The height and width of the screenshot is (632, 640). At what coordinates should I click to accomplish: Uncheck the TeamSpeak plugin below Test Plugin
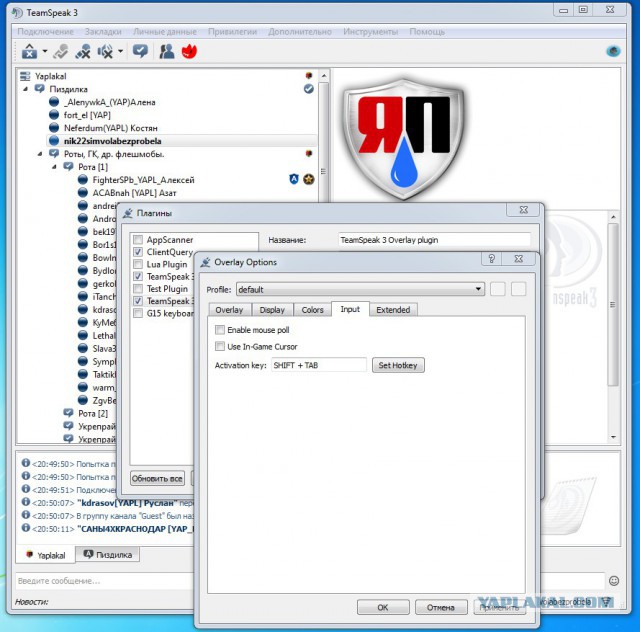(x=138, y=301)
